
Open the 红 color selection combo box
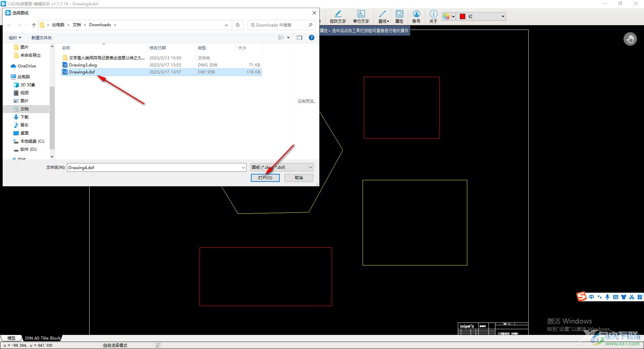pyautogui.click(x=481, y=16)
